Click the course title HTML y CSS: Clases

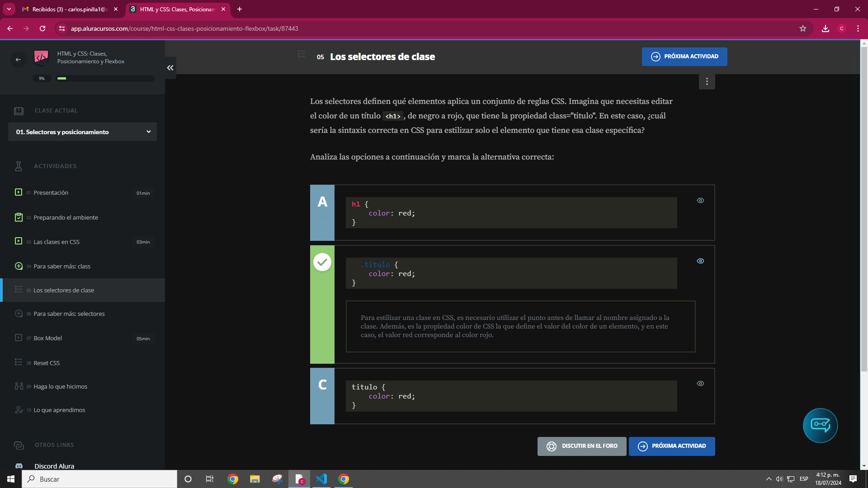90,57
